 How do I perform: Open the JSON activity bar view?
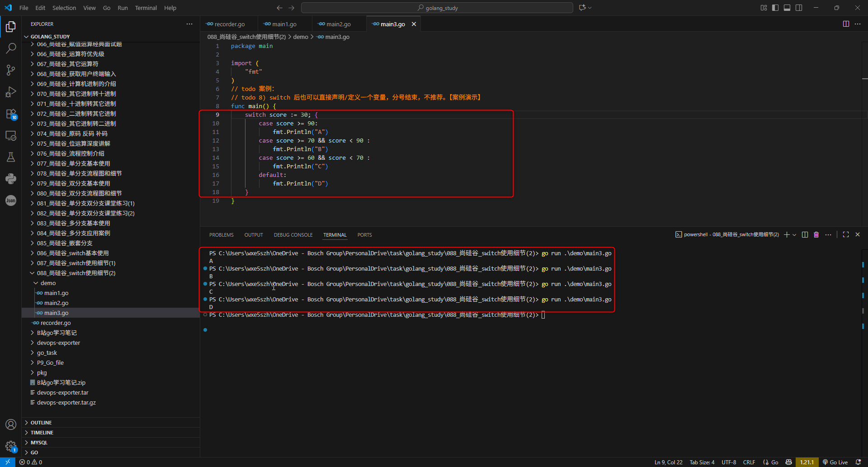click(x=11, y=200)
